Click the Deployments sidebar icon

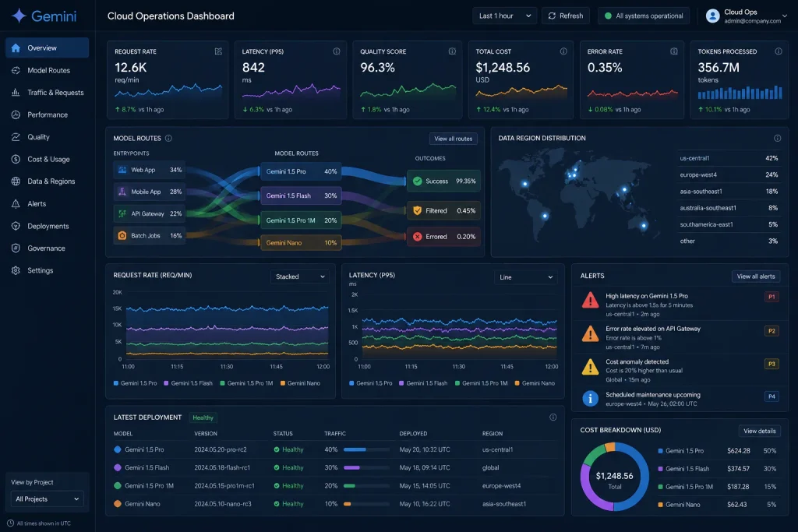pos(16,226)
